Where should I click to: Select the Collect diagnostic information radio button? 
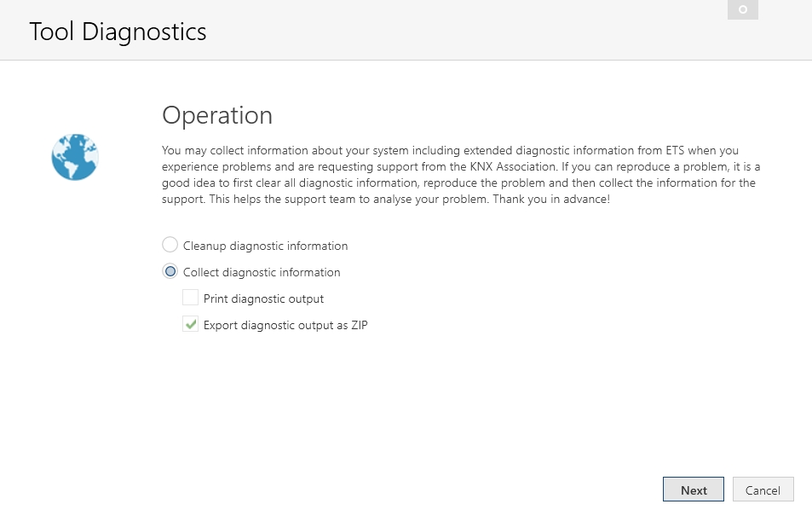170,271
